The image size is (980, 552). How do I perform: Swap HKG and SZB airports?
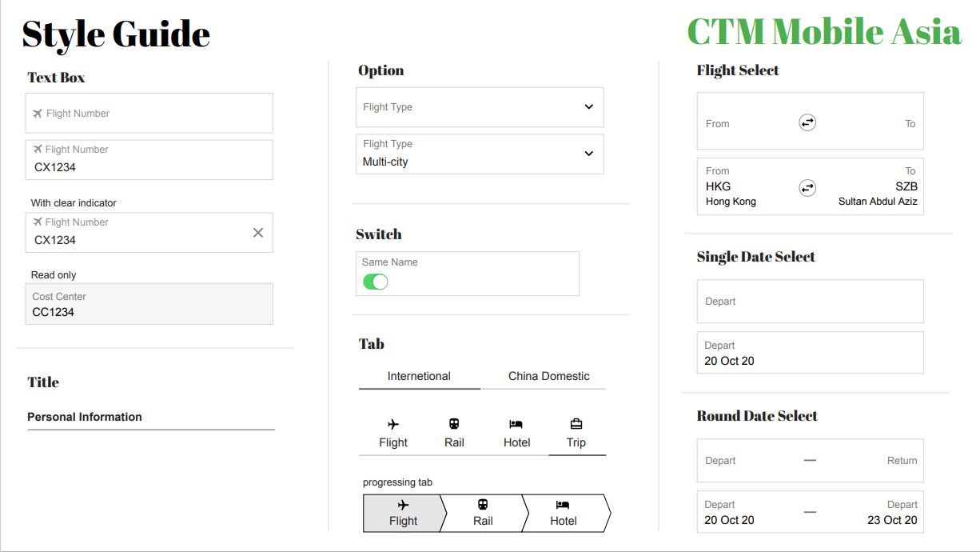coord(807,188)
